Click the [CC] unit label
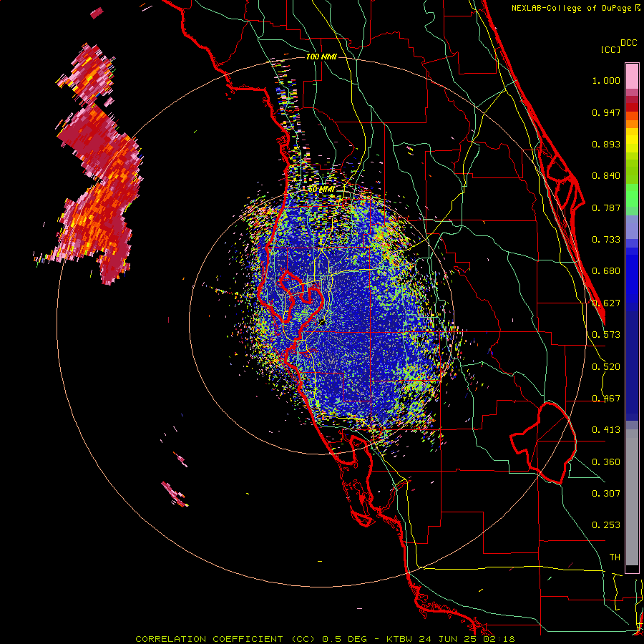 [610, 50]
